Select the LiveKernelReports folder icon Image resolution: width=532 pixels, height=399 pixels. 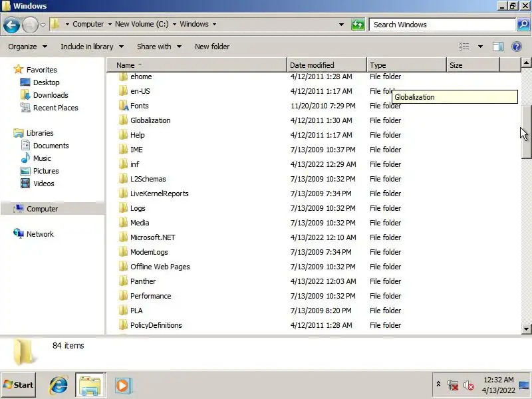pos(123,193)
